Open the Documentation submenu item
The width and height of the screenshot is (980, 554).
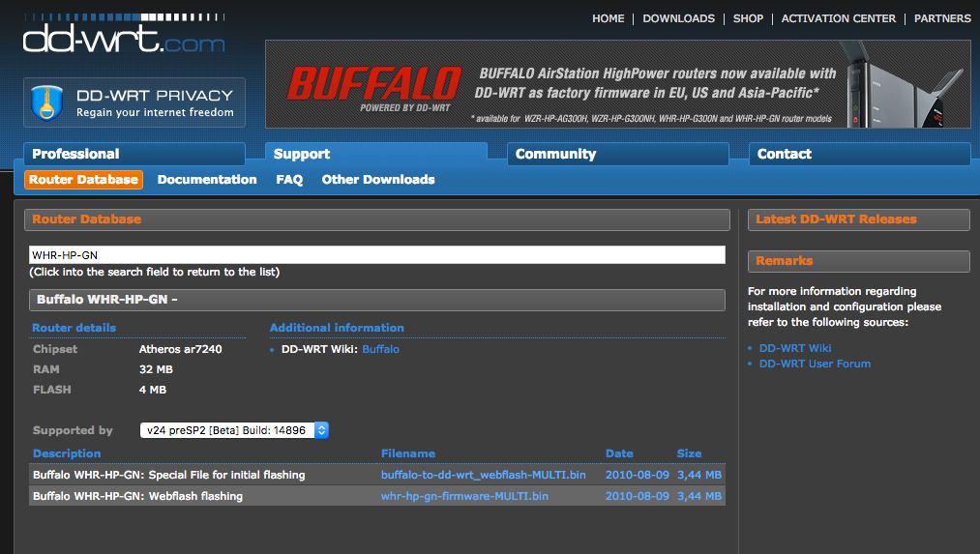207,180
